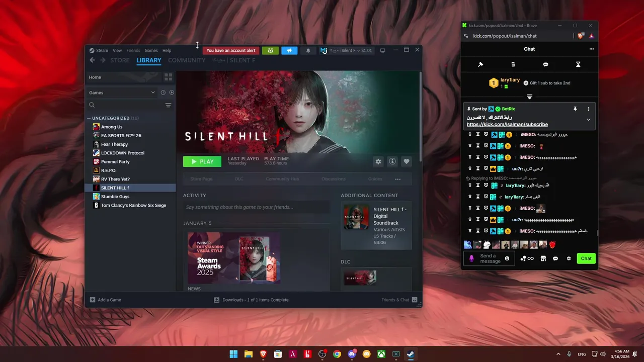Open Steam friends icon in green button
The image size is (644, 362).
pyautogui.click(x=270, y=50)
